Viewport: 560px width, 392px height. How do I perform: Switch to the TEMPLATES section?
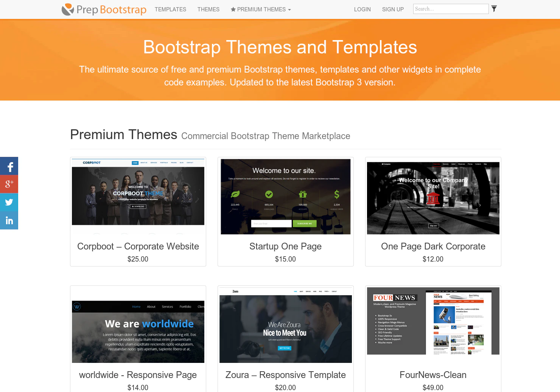pyautogui.click(x=170, y=9)
